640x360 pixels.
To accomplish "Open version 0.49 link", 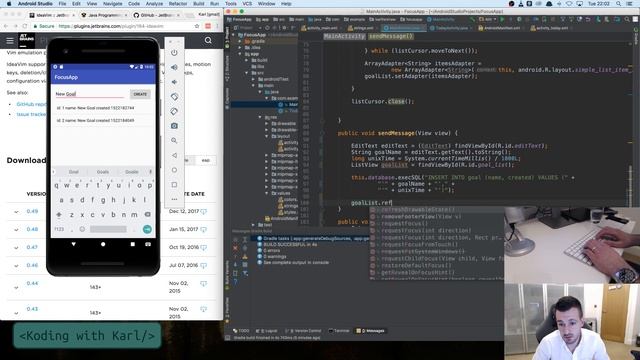I will 32,211.
